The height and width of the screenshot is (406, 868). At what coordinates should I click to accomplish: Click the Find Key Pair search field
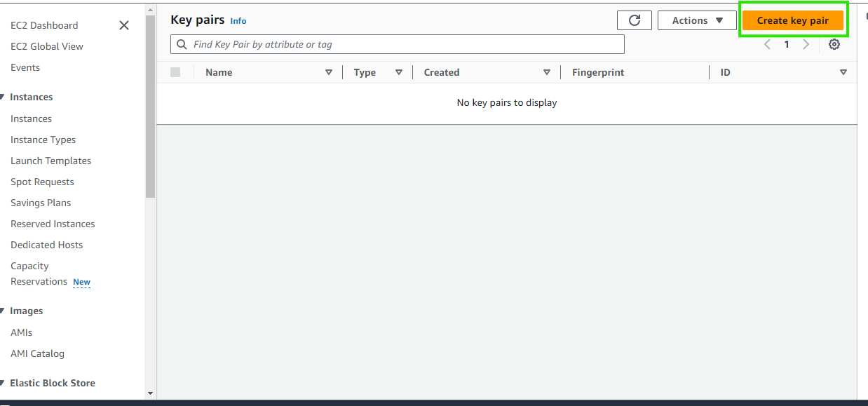(398, 44)
